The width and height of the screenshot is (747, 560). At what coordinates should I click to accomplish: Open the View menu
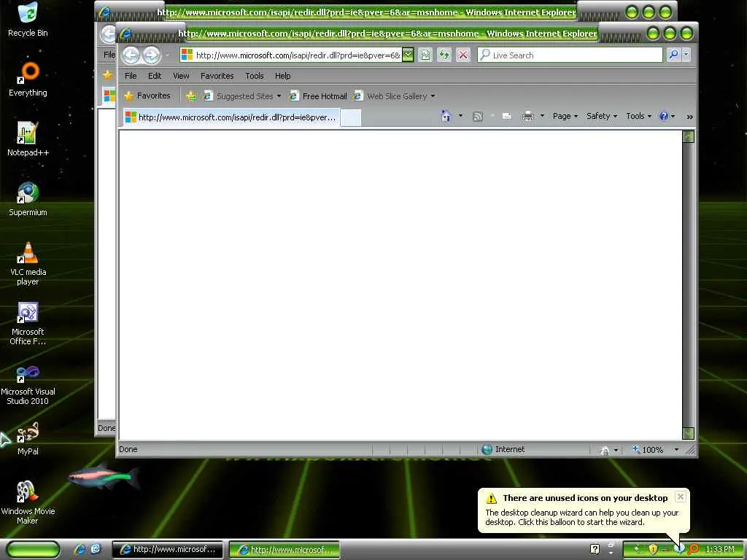181,76
